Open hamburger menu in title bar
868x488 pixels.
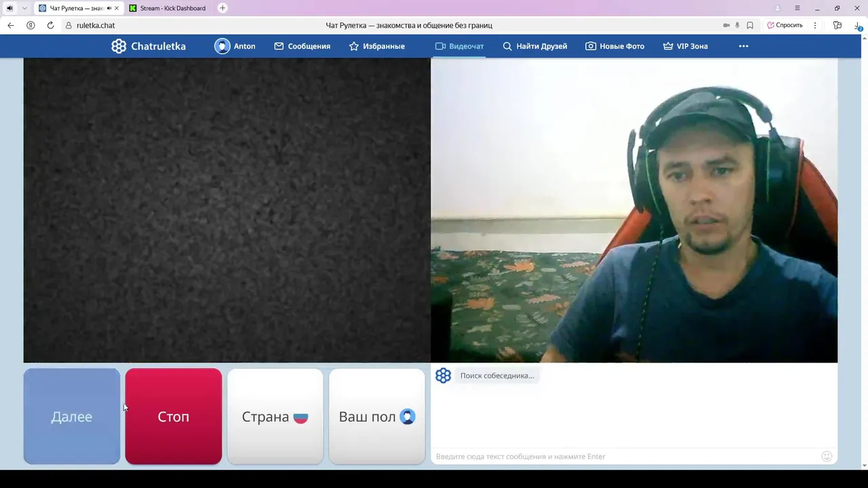[x=797, y=8]
